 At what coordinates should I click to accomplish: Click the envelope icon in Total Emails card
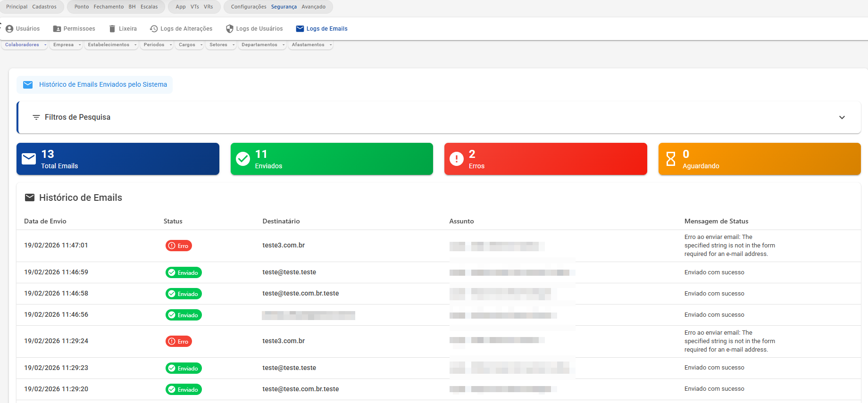(29, 159)
